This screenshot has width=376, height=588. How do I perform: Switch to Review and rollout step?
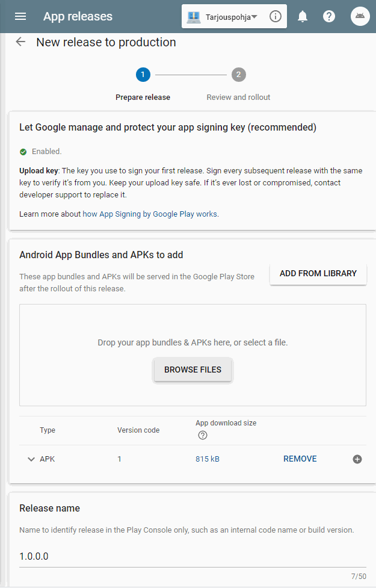238,75
